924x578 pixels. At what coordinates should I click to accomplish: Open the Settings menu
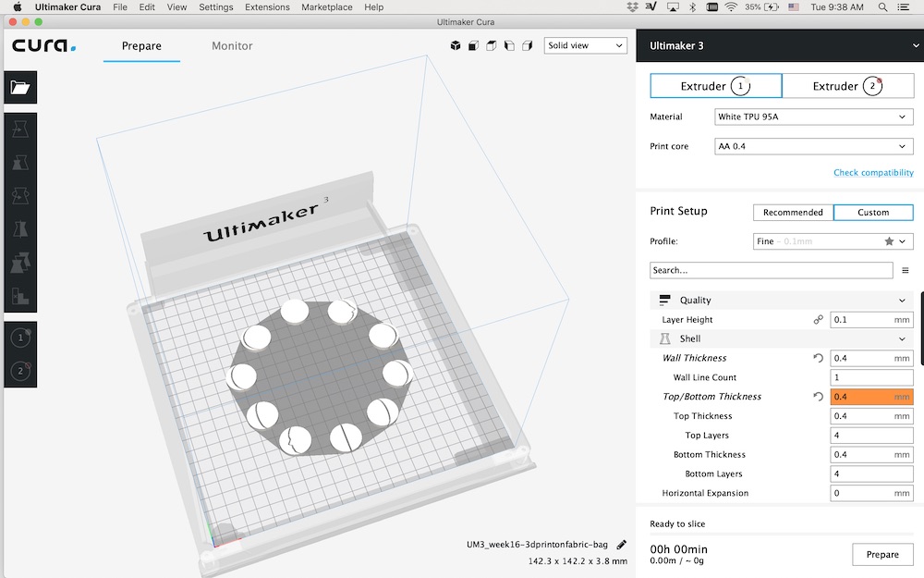point(215,7)
